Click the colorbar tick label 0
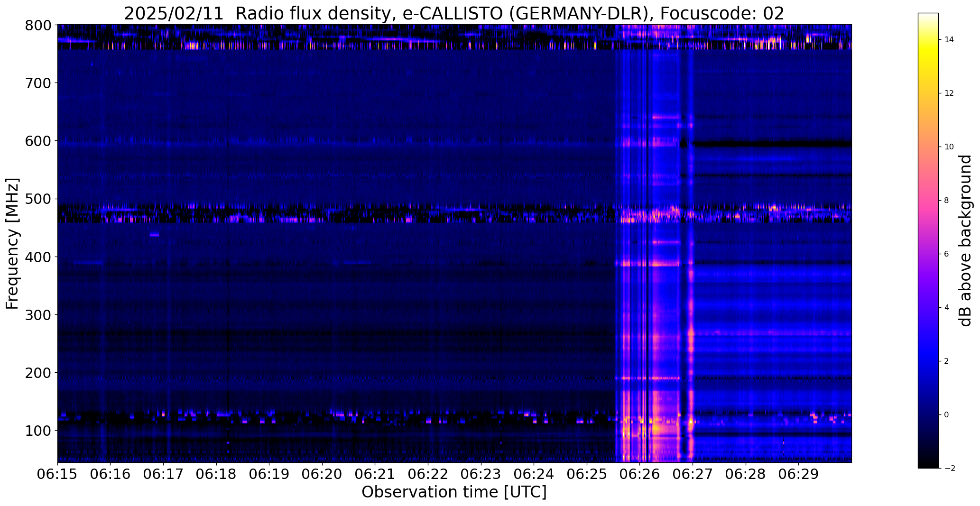Screen dimensions: 980x506 coord(946,415)
